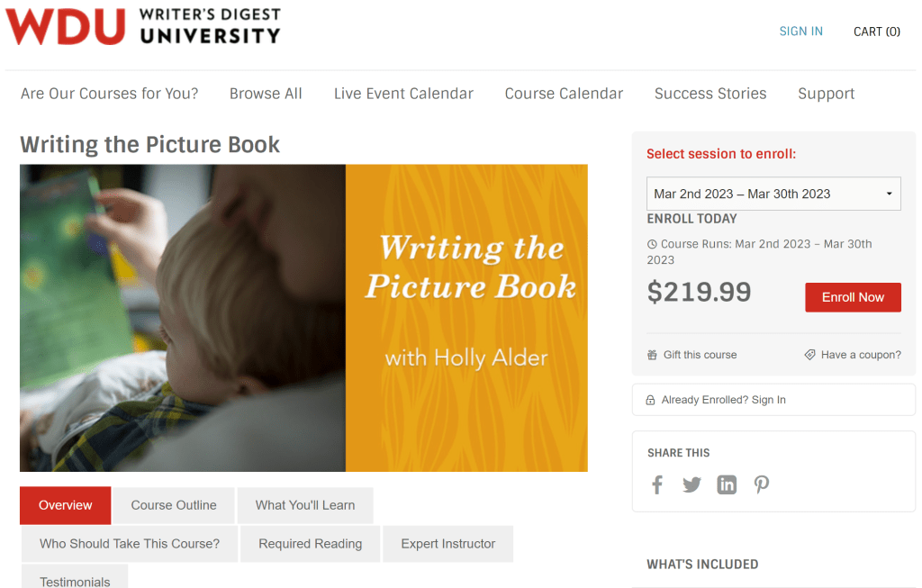Open the Success Stories menu item
Viewport: 922px width, 588px height.
[x=710, y=94]
